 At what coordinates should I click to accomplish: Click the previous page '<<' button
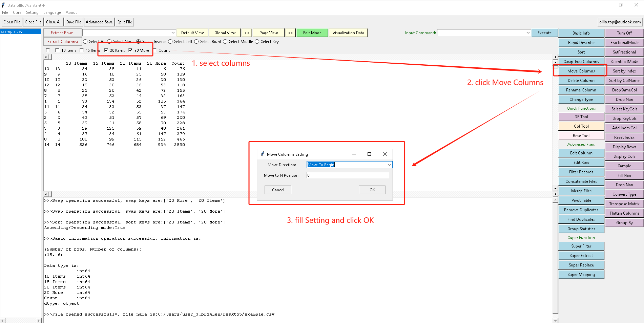point(247,33)
